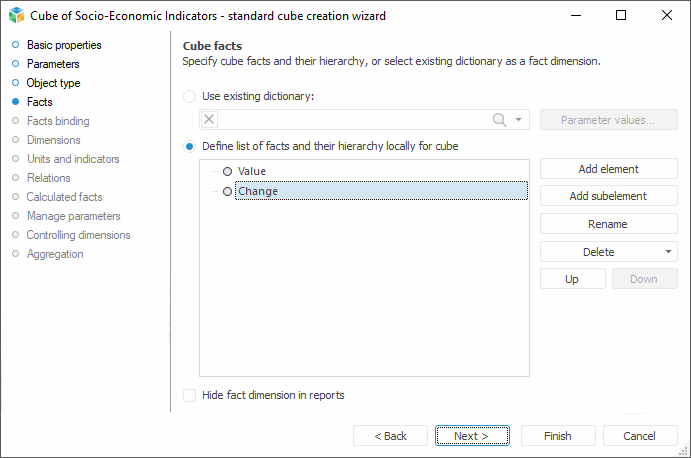Enable Hide fact dimension in reports checkbox

pos(190,395)
